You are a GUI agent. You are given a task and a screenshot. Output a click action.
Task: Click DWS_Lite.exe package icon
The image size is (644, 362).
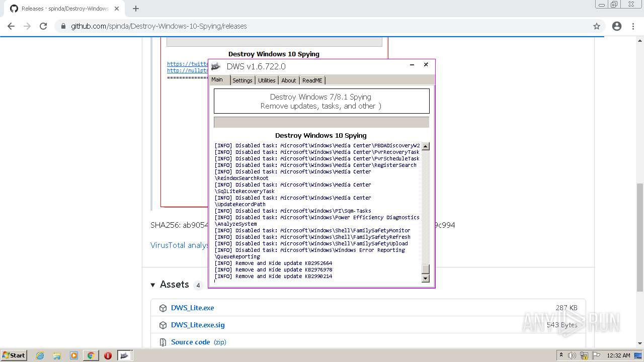pyautogui.click(x=163, y=308)
